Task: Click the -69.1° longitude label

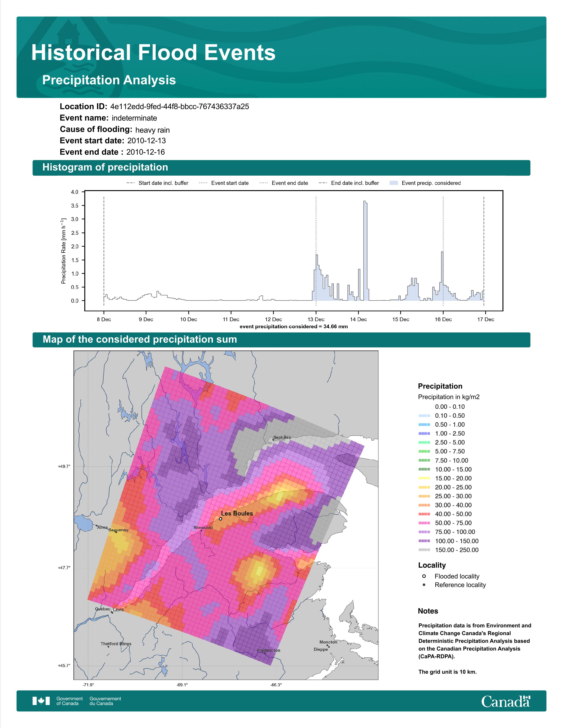Action: pyautogui.click(x=182, y=685)
